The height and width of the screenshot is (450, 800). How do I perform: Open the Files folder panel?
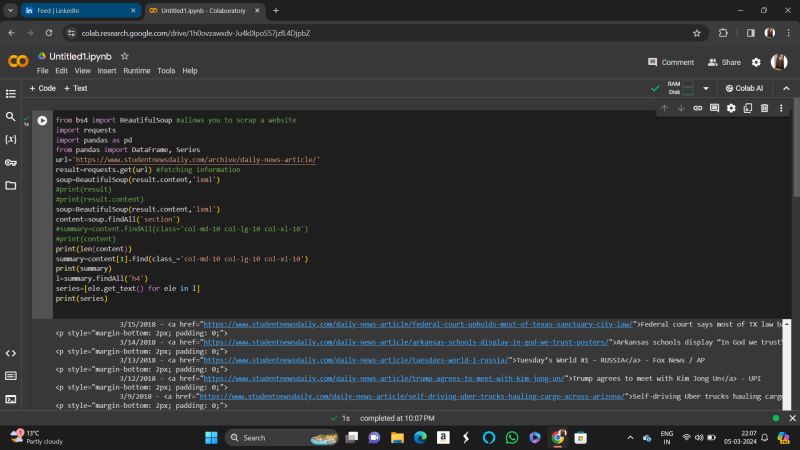(x=11, y=186)
